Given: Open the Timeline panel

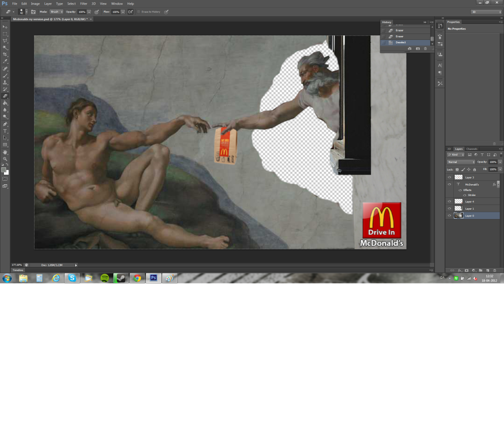Looking at the screenshot, I should 18,270.
